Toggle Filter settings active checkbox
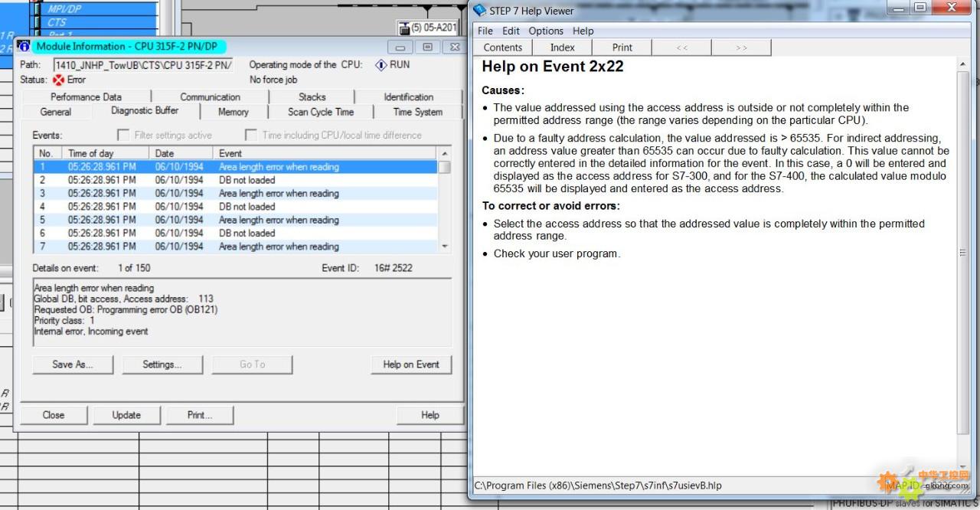The image size is (980, 510). point(122,135)
